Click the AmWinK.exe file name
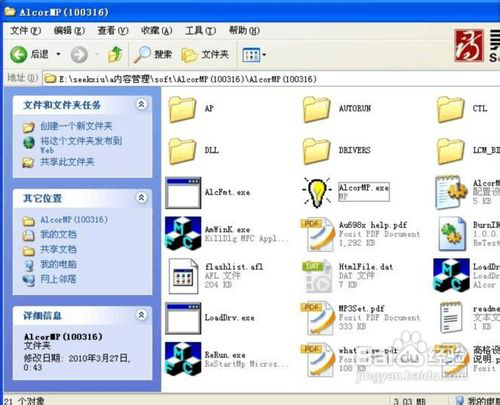This screenshot has width=500, height=405. pos(227,229)
